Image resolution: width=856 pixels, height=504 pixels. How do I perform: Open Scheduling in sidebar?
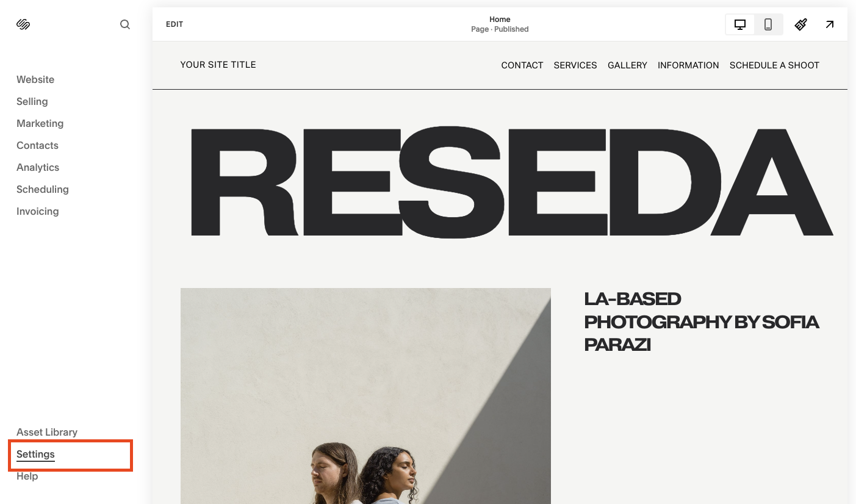pyautogui.click(x=43, y=189)
